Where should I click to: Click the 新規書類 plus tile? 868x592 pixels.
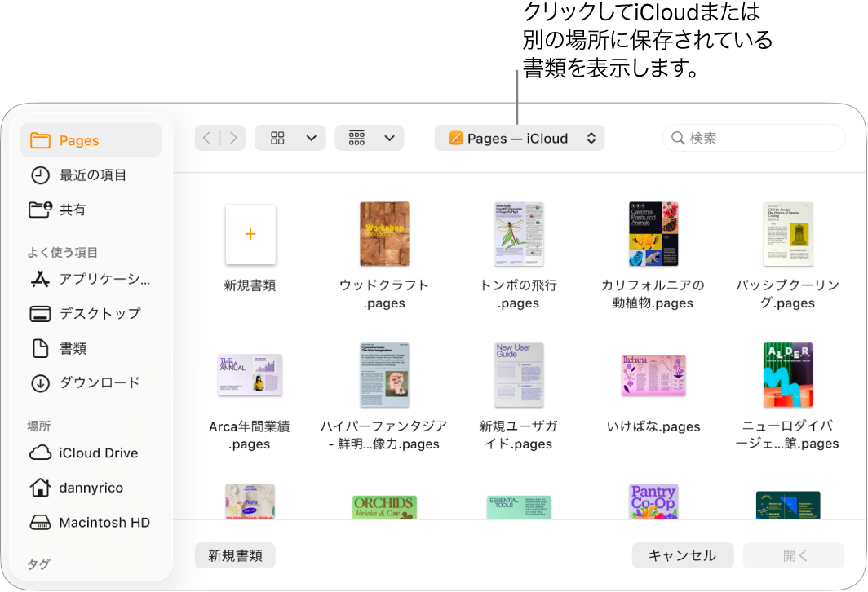250,234
